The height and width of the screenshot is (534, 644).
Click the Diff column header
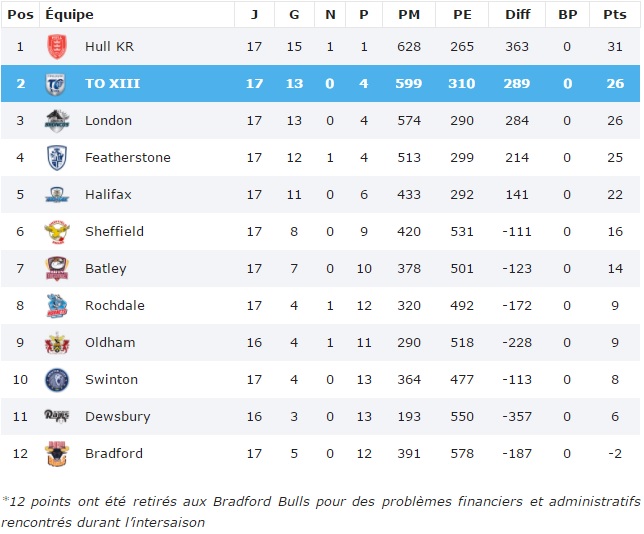click(x=517, y=14)
